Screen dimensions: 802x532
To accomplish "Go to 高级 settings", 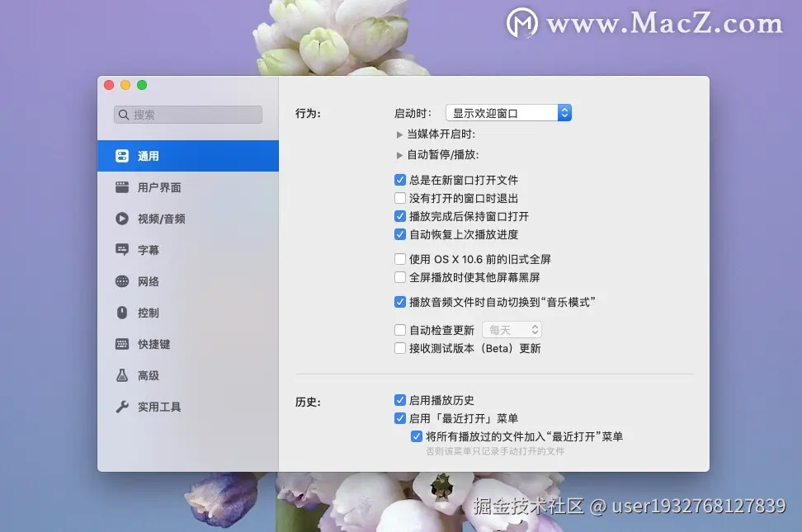I will (x=188, y=375).
